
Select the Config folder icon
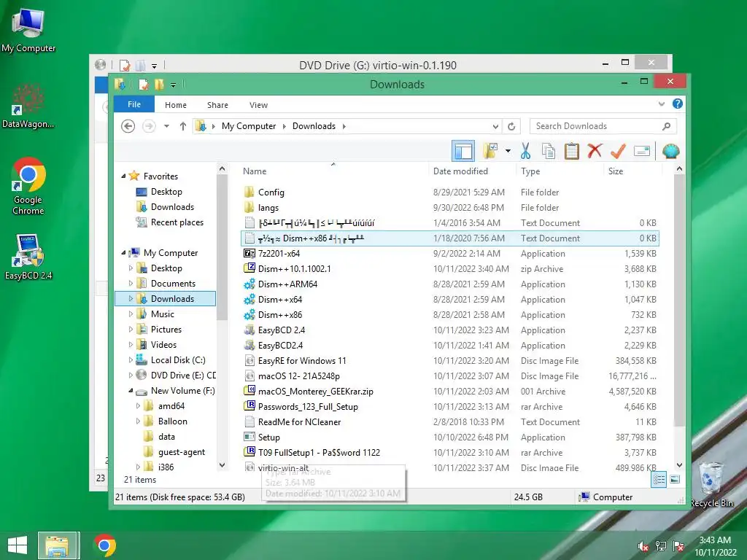click(249, 192)
